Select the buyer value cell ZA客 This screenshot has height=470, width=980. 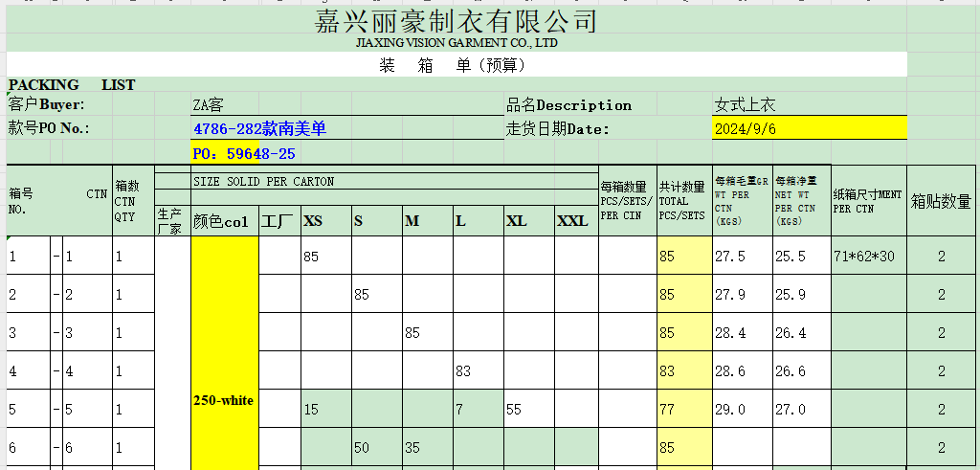(x=209, y=105)
